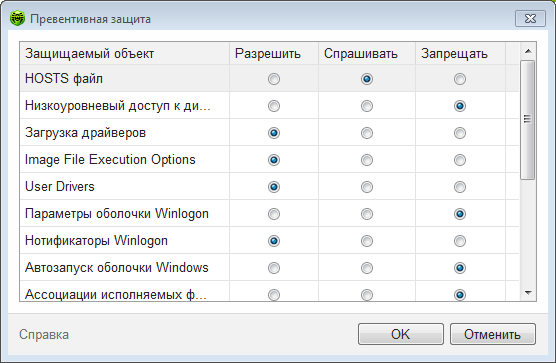Choose Запрещать for Загрузка драйверов

click(460, 133)
